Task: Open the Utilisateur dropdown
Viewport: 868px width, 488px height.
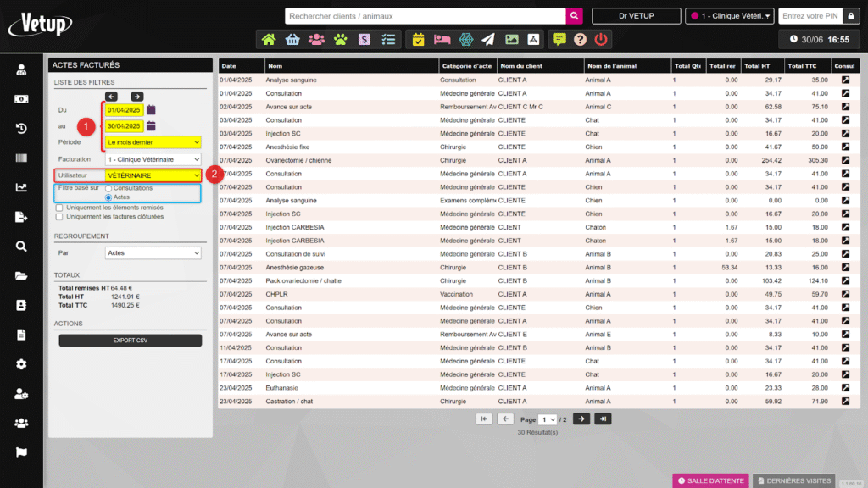Action: (153, 175)
